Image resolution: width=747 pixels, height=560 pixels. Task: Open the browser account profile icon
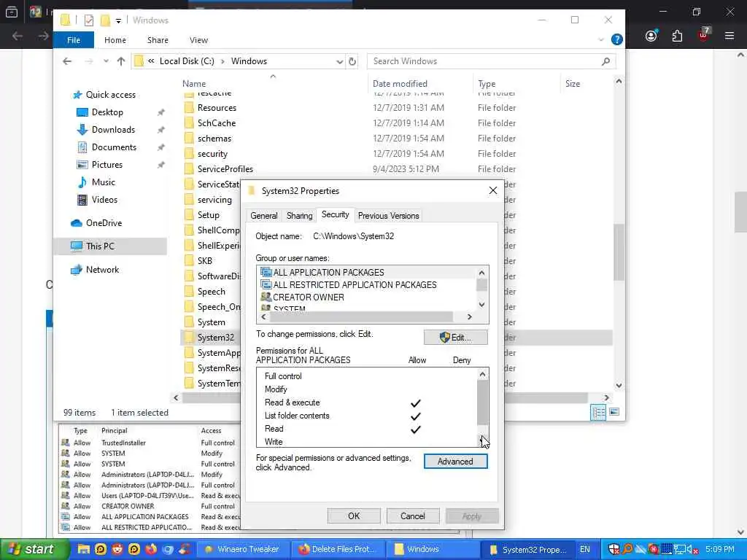pyautogui.click(x=651, y=36)
